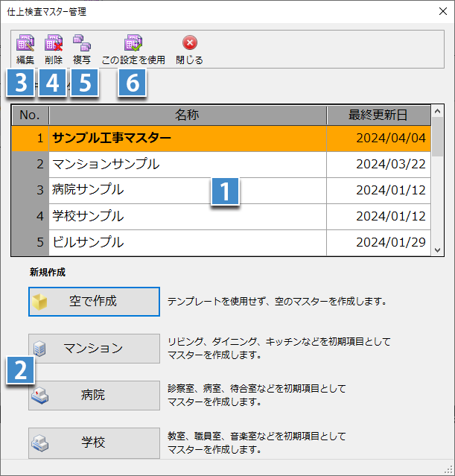Select the 学校サンプル row
Screen dimensions: 455x476
click(221, 217)
